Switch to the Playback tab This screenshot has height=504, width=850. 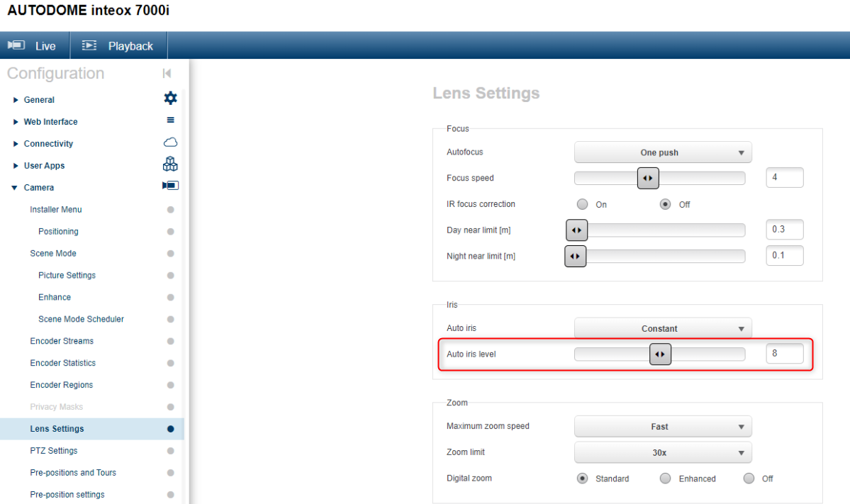point(118,45)
